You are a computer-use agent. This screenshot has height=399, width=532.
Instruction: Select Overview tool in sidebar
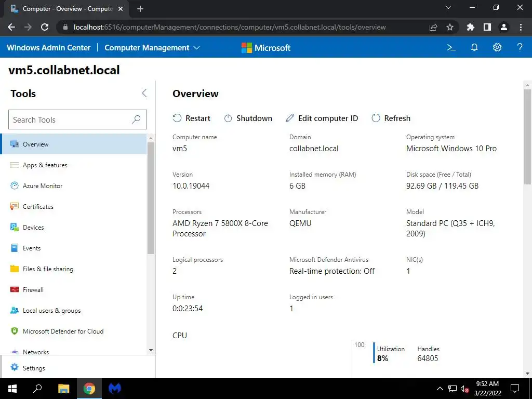tap(74, 144)
